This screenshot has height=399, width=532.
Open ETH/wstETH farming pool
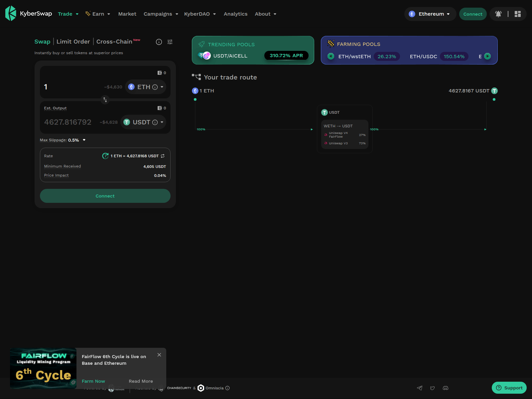354,57
